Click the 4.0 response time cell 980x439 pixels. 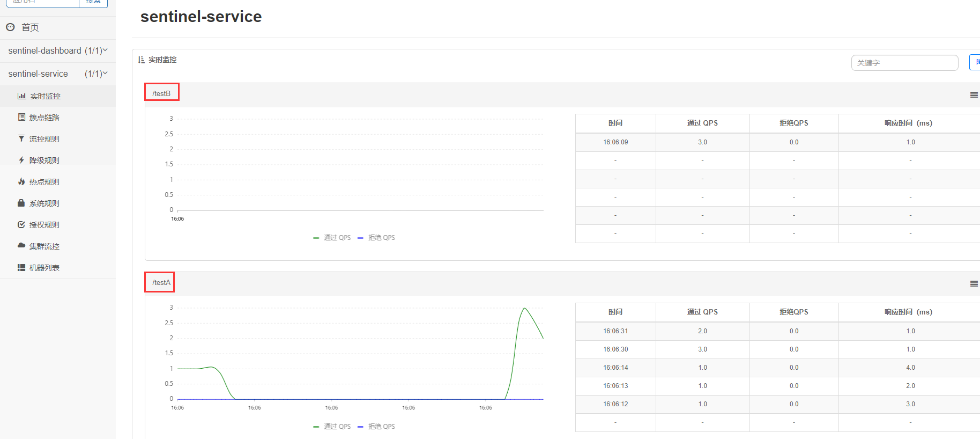pyautogui.click(x=910, y=368)
